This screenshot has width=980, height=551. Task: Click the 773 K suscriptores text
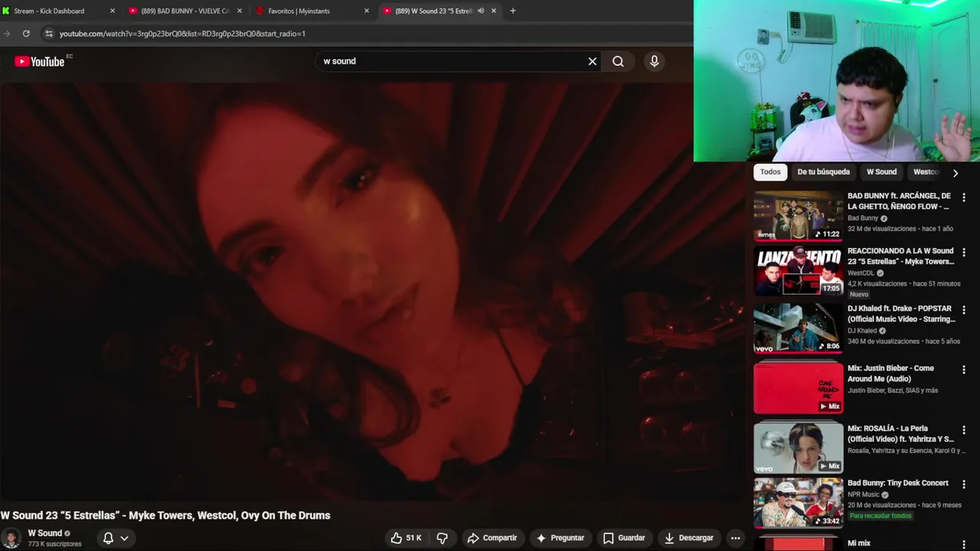tap(54, 544)
